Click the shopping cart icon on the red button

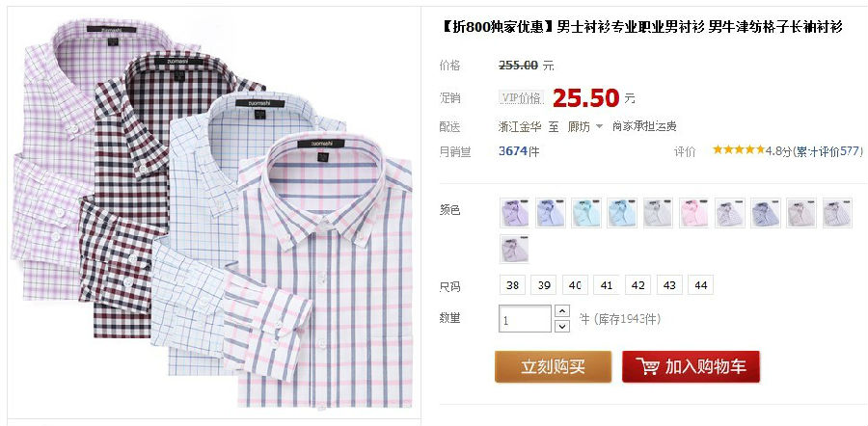click(647, 366)
